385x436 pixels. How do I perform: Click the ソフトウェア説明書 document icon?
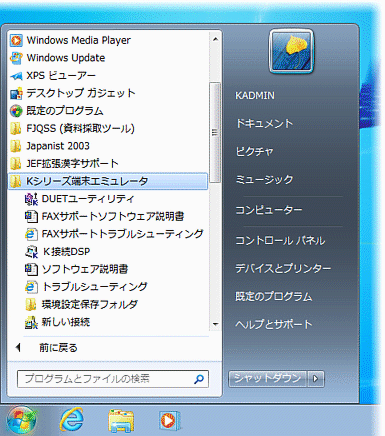pos(31,269)
